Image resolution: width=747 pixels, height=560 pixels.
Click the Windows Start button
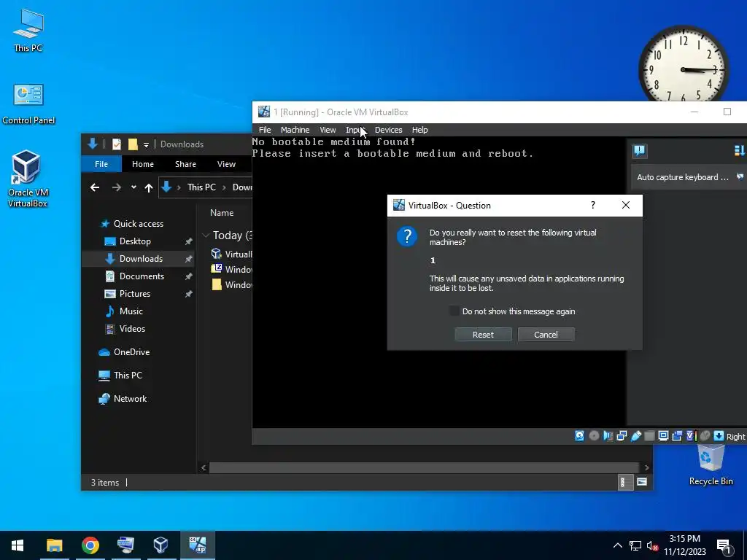(x=18, y=545)
